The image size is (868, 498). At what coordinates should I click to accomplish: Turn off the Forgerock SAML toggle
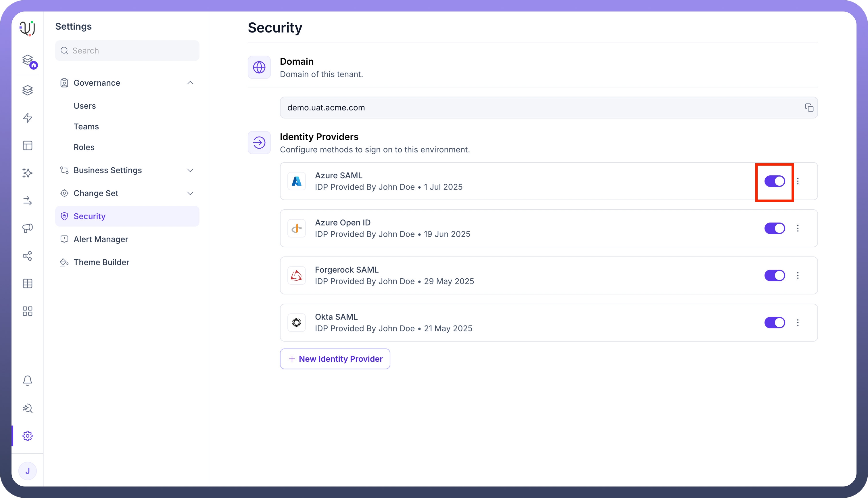tap(774, 275)
